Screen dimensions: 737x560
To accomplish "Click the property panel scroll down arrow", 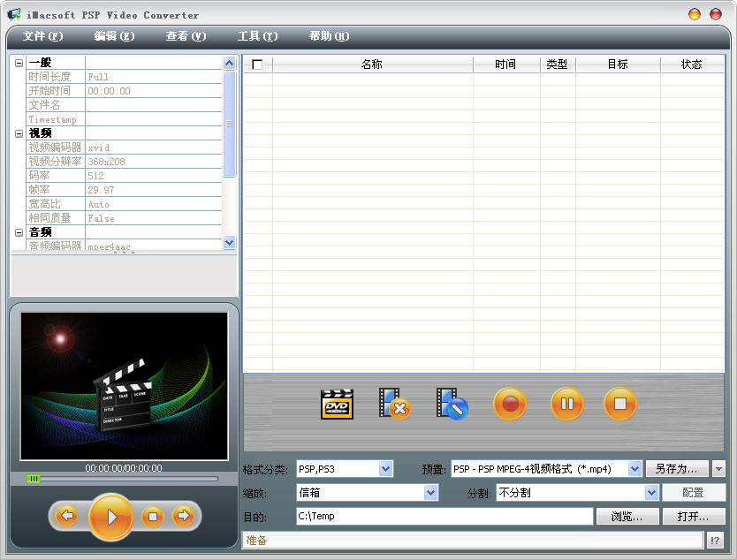I will [x=230, y=242].
